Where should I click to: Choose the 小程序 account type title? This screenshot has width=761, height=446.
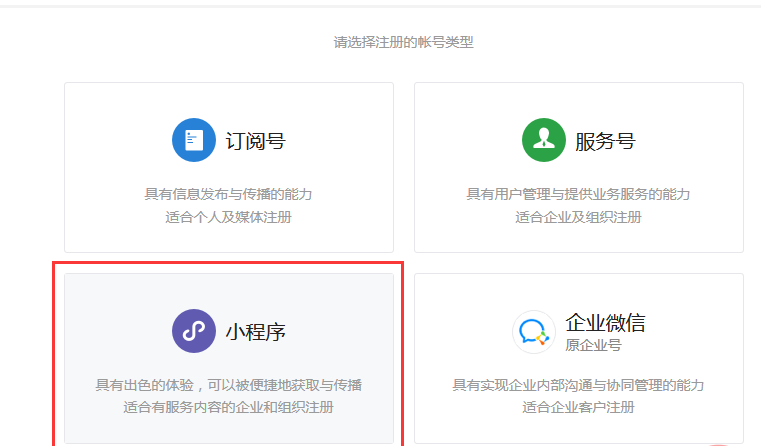tap(255, 332)
